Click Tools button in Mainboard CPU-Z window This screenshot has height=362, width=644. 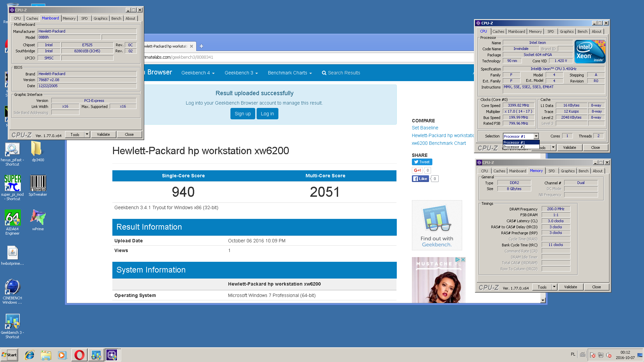75,134
